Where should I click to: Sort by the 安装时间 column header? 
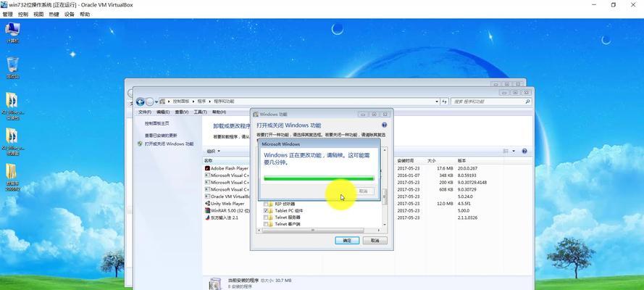tap(406, 161)
